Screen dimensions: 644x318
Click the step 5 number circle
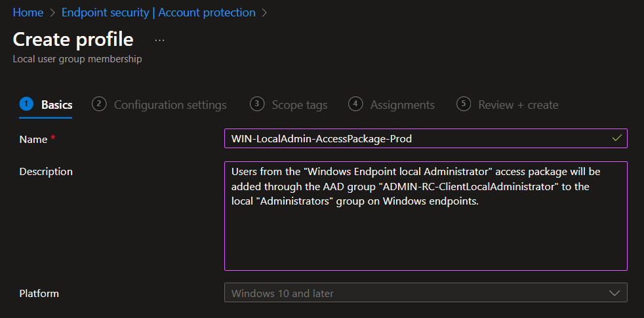coord(464,104)
